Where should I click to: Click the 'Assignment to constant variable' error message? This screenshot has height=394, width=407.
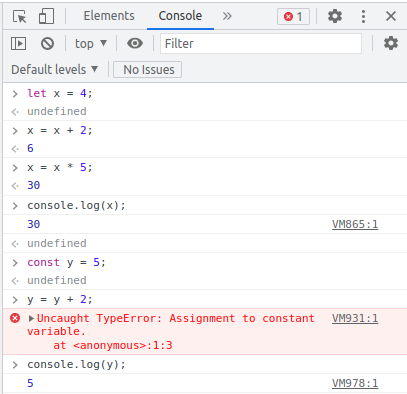tap(171, 325)
